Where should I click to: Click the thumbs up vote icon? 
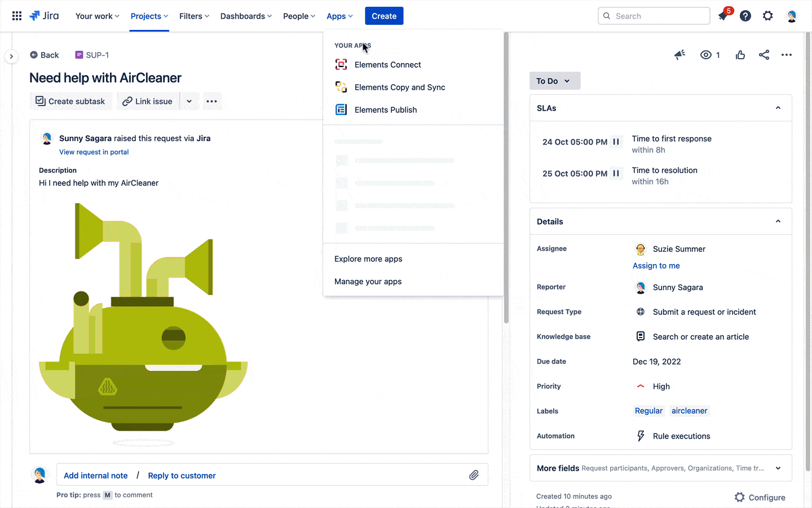pos(740,55)
